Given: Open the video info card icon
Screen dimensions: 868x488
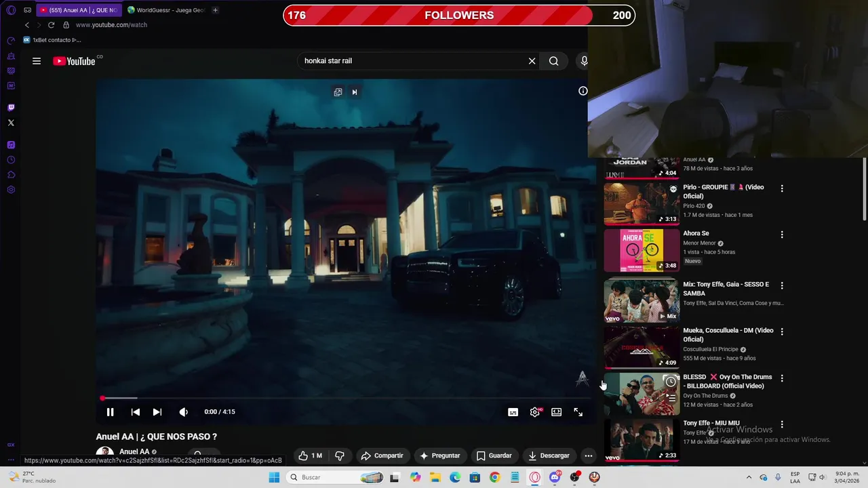Looking at the screenshot, I should point(583,91).
